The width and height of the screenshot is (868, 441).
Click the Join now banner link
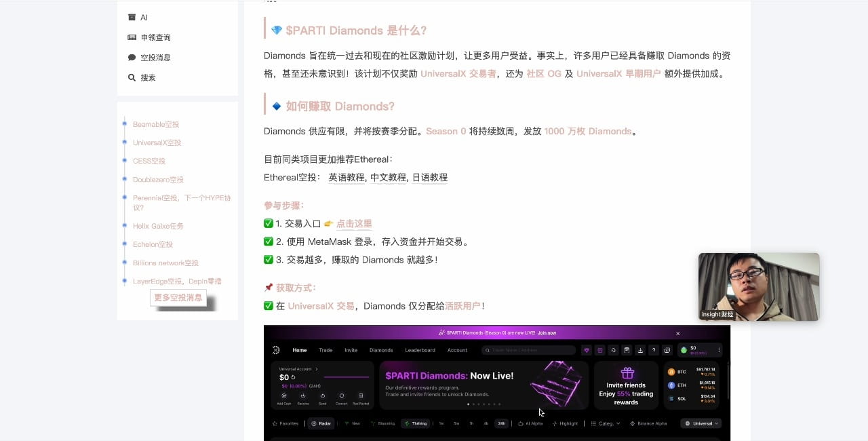point(547,332)
